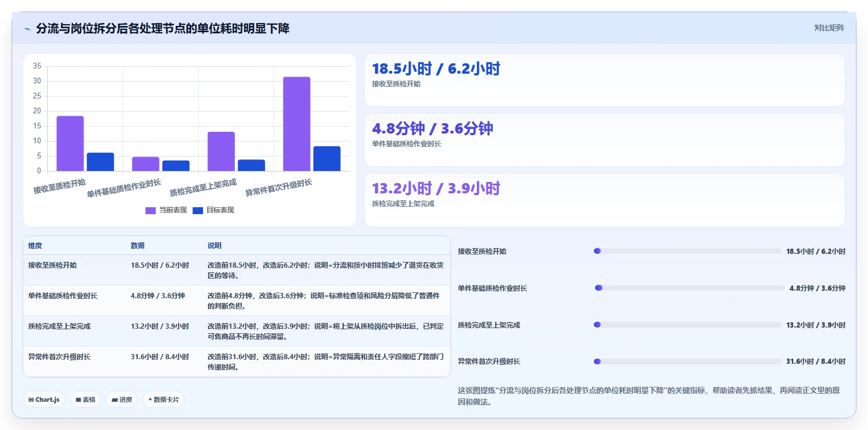Click table value 13.2小时 / 3.9小时
This screenshot has height=430, width=868.
point(160,326)
